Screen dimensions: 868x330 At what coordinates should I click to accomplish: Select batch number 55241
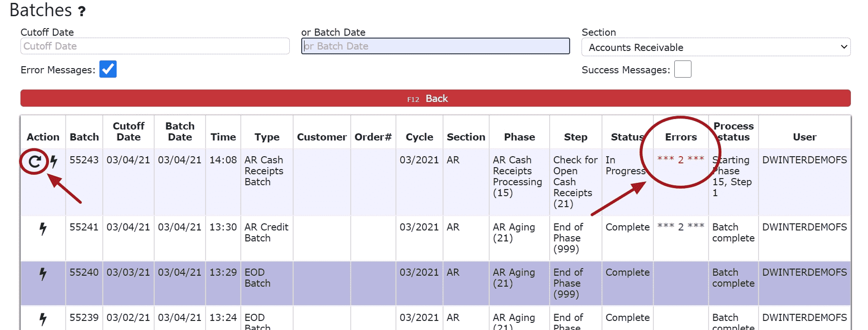[x=84, y=227]
